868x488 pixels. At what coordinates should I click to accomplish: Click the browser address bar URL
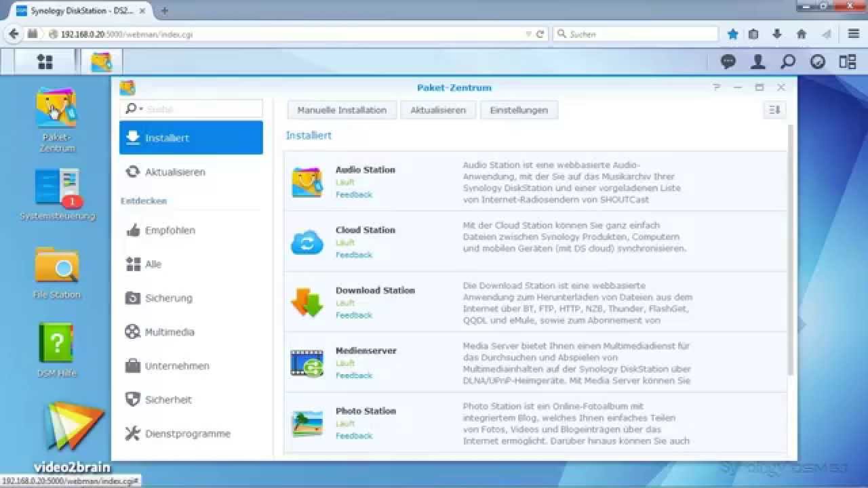pos(127,34)
